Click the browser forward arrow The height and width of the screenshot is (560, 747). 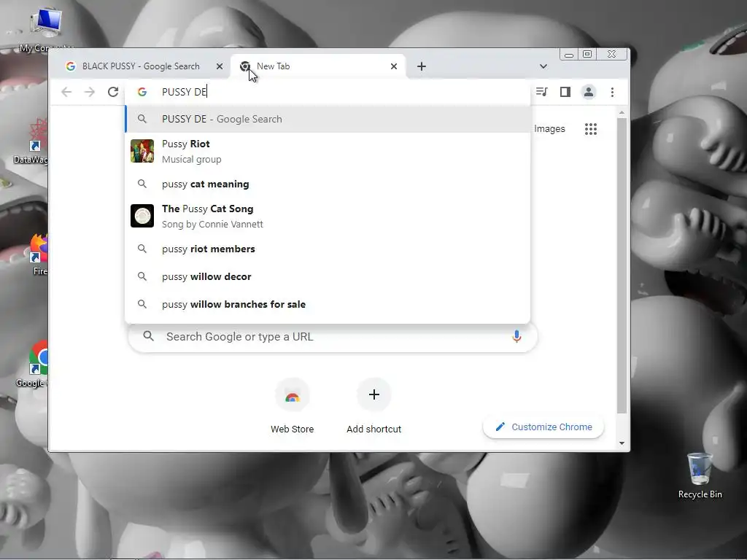(90, 92)
